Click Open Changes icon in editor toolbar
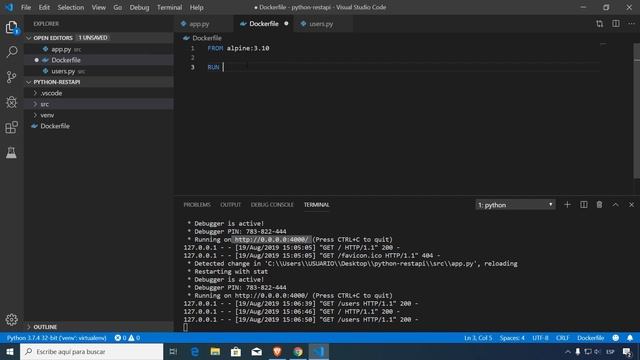 click(x=599, y=24)
